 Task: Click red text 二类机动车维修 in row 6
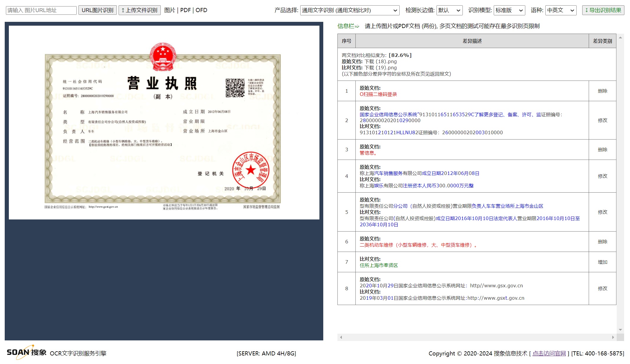coord(376,245)
